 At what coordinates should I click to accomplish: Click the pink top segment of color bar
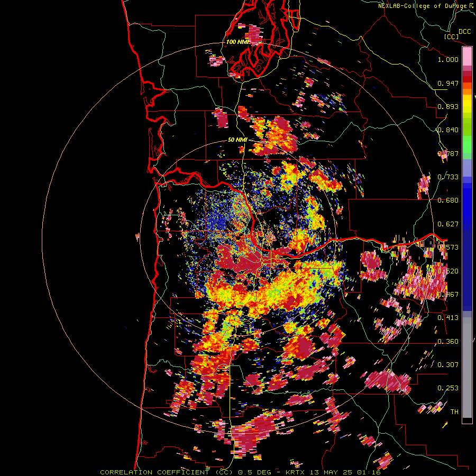pos(467,57)
